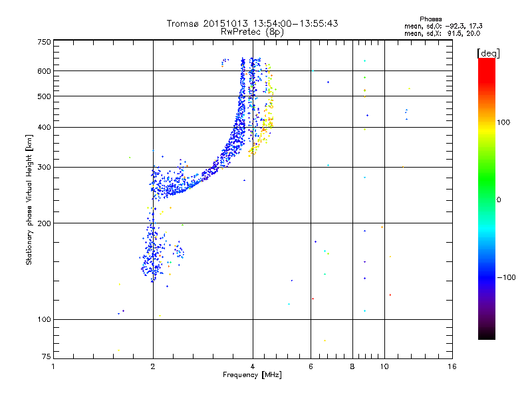Click the 'Phases' header label
This screenshot has height=399, width=532.
pos(430,19)
